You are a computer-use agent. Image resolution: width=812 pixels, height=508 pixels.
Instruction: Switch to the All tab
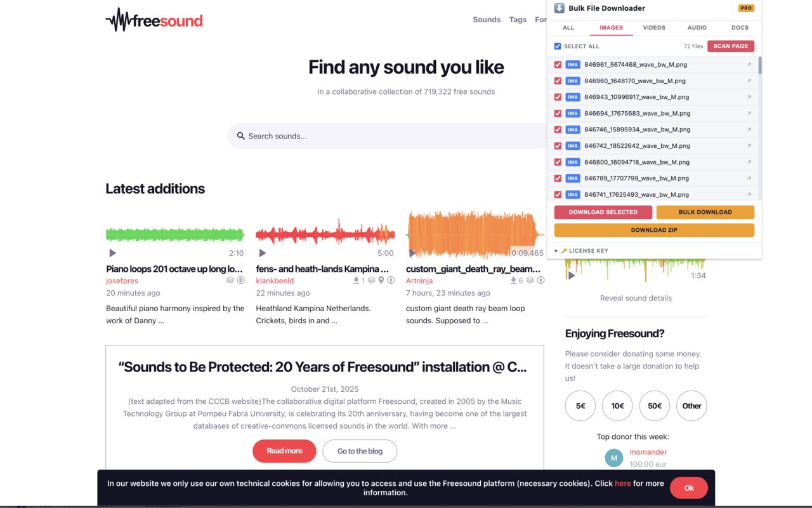pos(568,28)
